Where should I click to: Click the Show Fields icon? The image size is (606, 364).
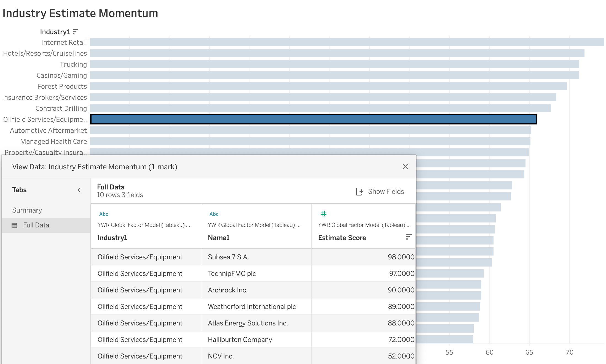(360, 192)
